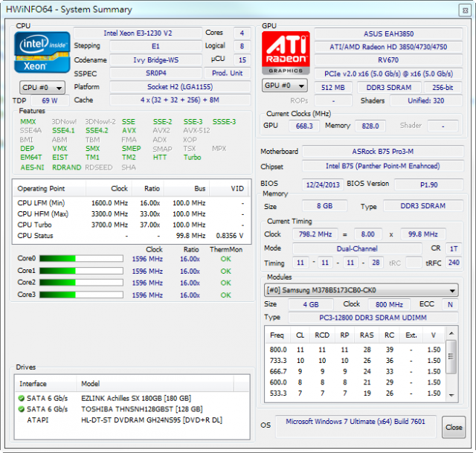Select the Windows 7 Ultimate OS field
Viewport: 476px width, 453px height.
tap(356, 426)
